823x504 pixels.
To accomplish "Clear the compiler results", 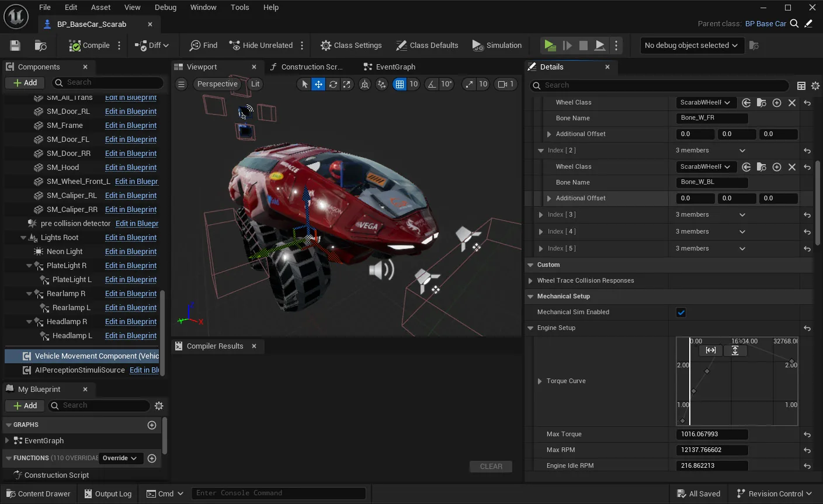I will pyautogui.click(x=491, y=466).
